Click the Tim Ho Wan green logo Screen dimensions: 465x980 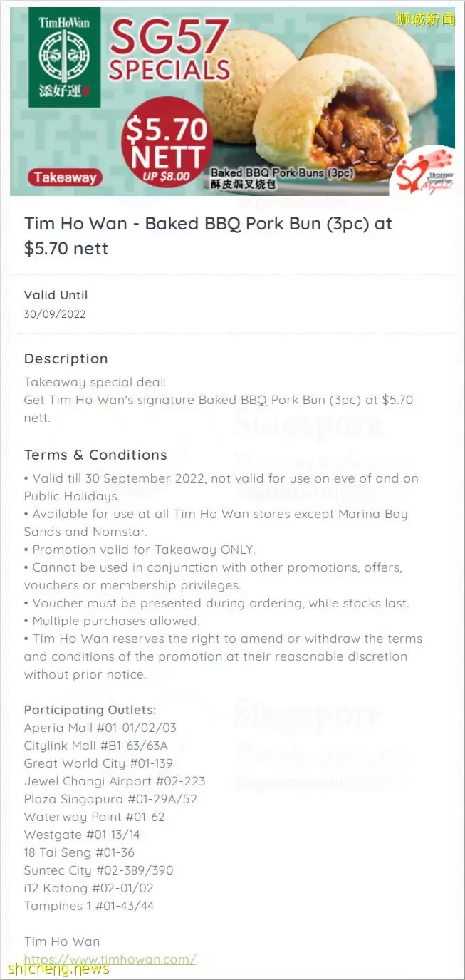65,58
